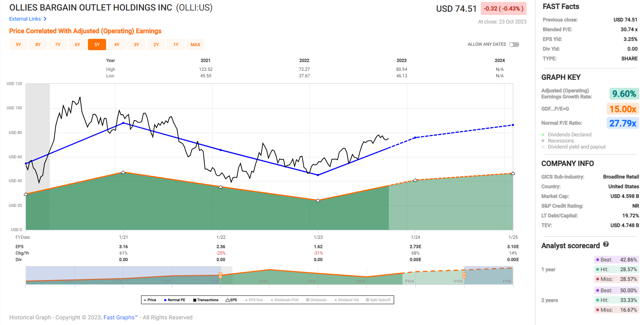
Task: Click the 15.00x GDF P/E badge
Action: point(623,109)
